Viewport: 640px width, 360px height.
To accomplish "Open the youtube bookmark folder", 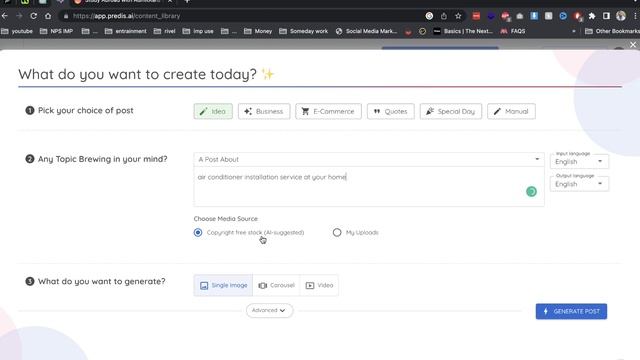I will [x=17, y=31].
